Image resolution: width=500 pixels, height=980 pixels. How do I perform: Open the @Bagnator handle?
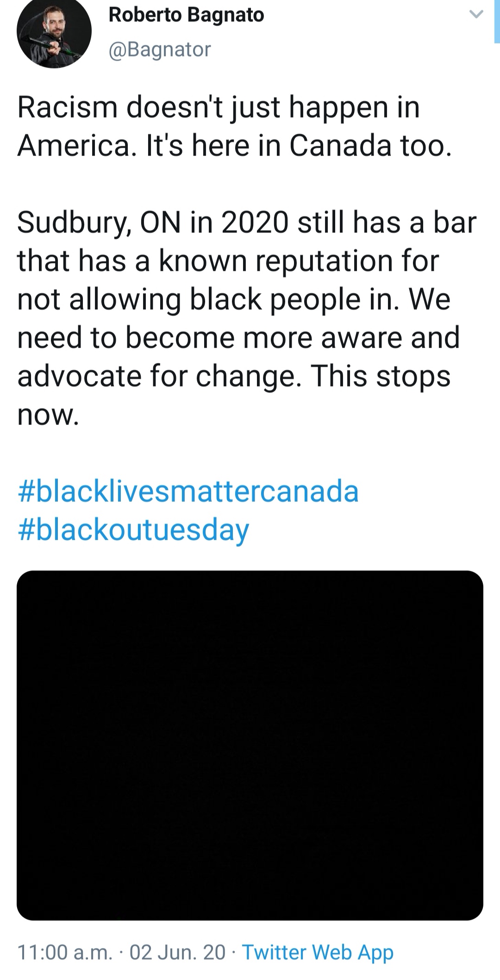coord(159,49)
